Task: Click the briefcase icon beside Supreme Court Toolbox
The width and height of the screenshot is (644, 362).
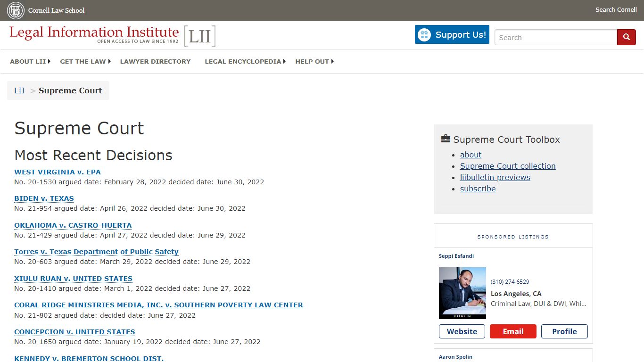Action: [446, 139]
